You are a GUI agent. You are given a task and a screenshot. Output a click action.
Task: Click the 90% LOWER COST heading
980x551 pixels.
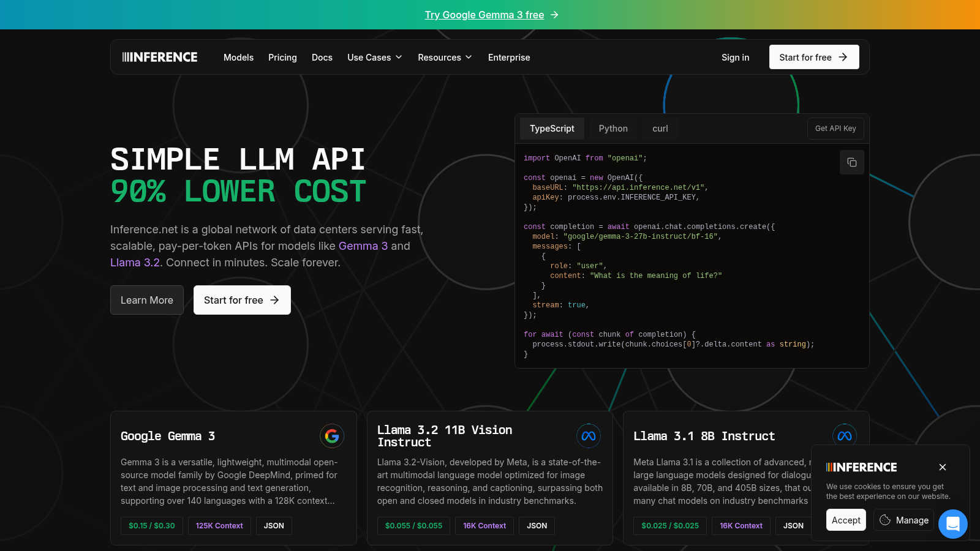(238, 192)
